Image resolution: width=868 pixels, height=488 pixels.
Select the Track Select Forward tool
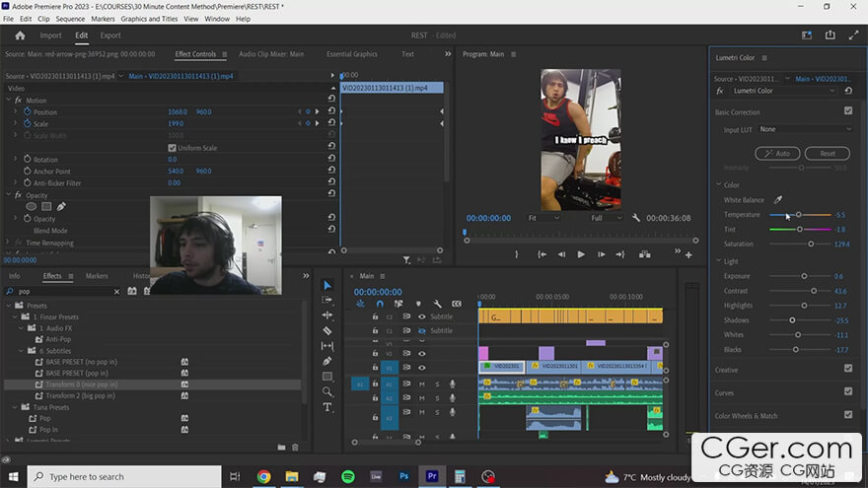click(327, 300)
